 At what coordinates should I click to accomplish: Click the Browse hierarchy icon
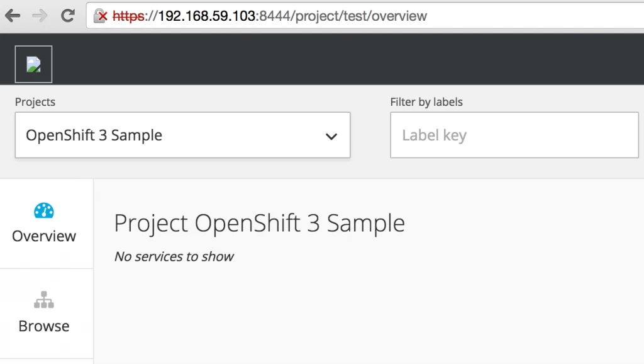[44, 300]
